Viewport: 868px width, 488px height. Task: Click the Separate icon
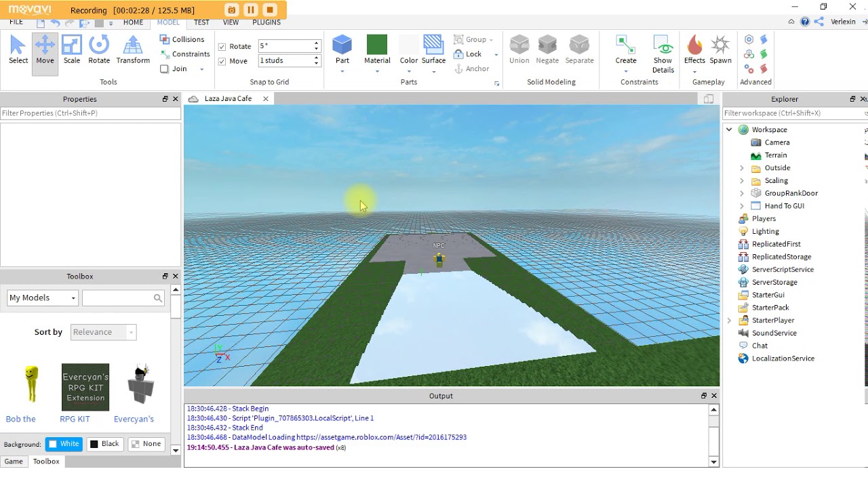tap(579, 50)
